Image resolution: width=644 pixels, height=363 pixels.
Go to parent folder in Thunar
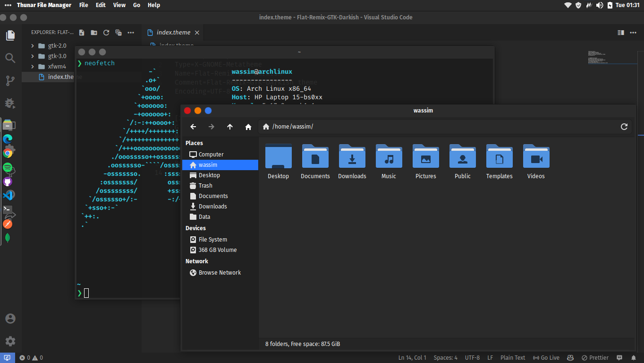pyautogui.click(x=230, y=127)
